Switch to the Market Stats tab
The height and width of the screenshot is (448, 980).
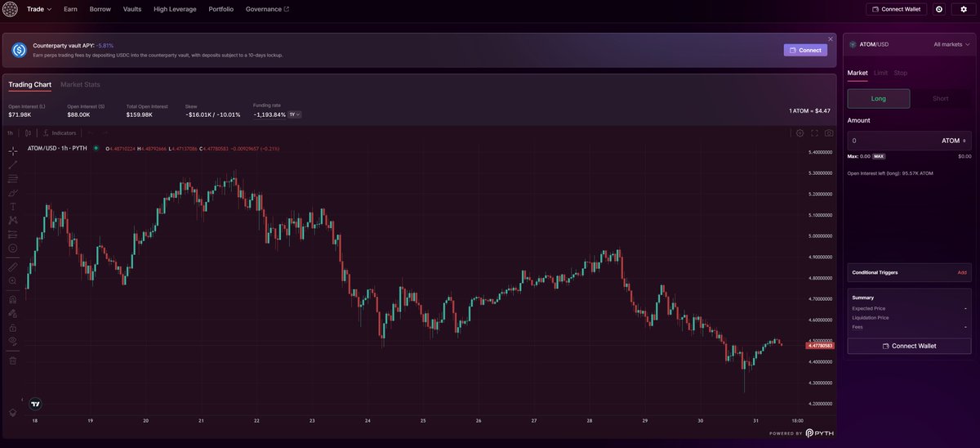point(80,84)
